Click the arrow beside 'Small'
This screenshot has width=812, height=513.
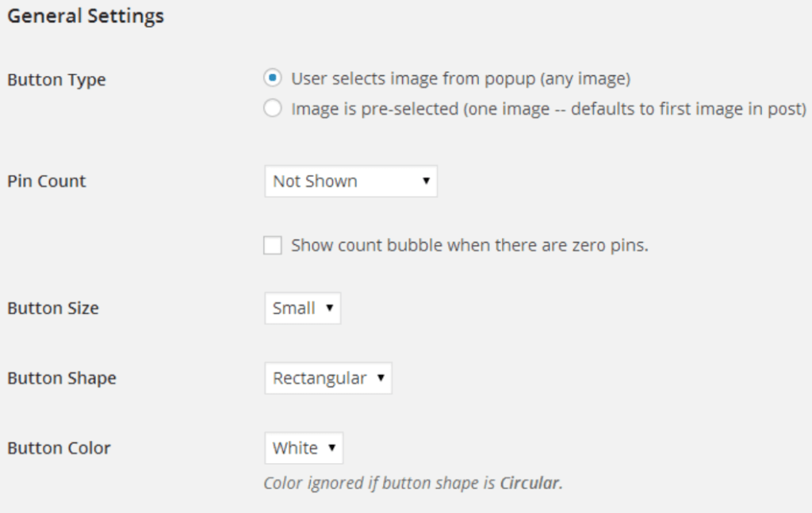coord(329,308)
